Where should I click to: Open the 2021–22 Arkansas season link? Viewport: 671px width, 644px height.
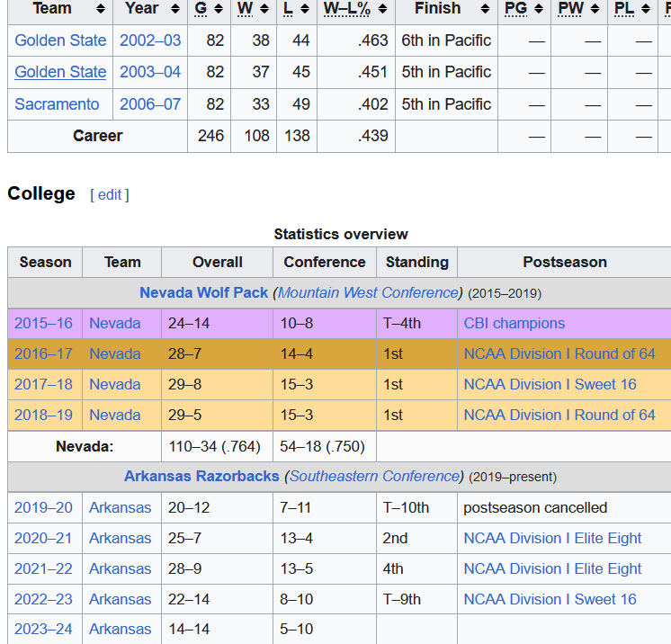click(43, 569)
